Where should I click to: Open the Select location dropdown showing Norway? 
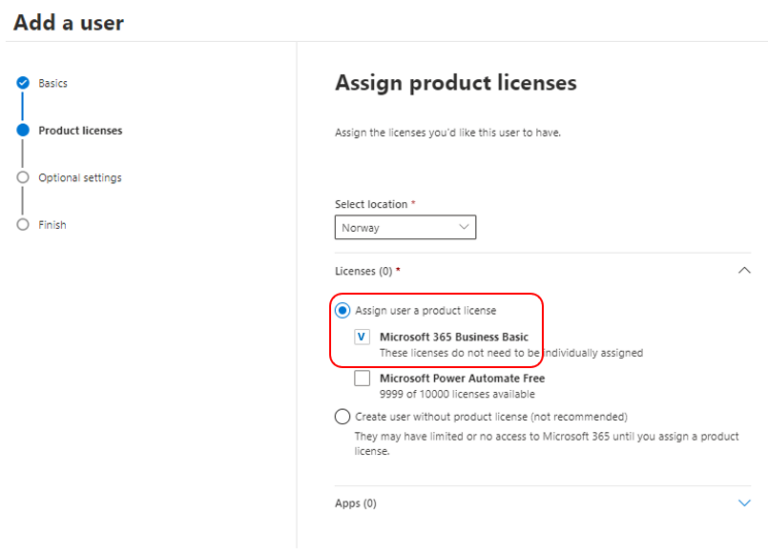405,227
